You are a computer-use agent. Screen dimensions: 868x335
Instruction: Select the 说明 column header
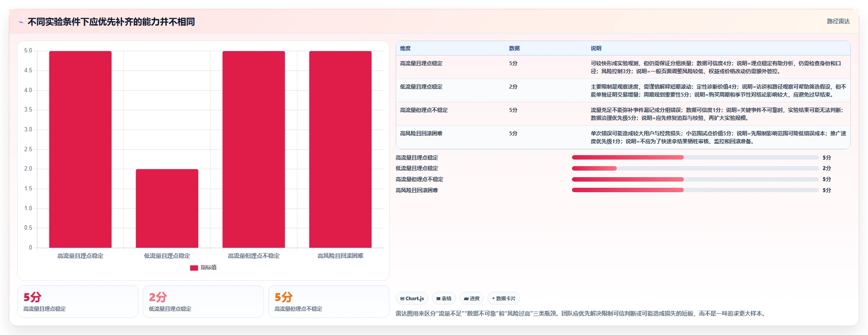[x=596, y=48]
